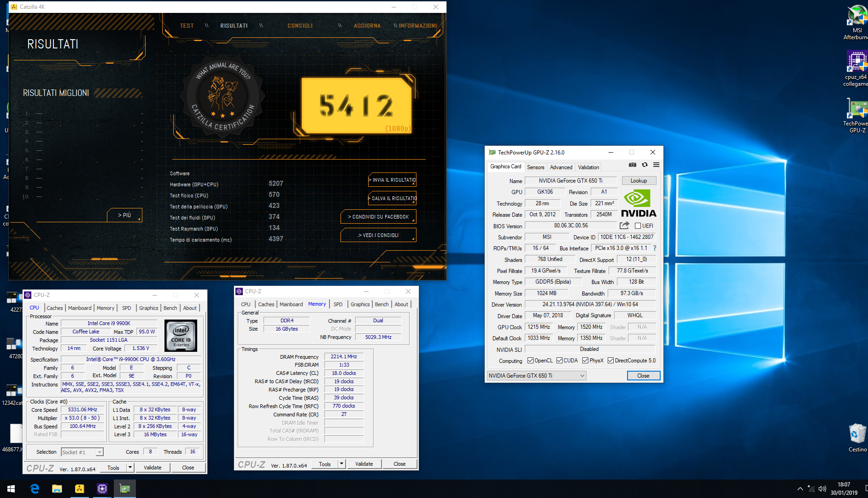The width and height of the screenshot is (868, 498).
Task: Open the Windows Start menu
Action: pyautogui.click(x=11, y=489)
